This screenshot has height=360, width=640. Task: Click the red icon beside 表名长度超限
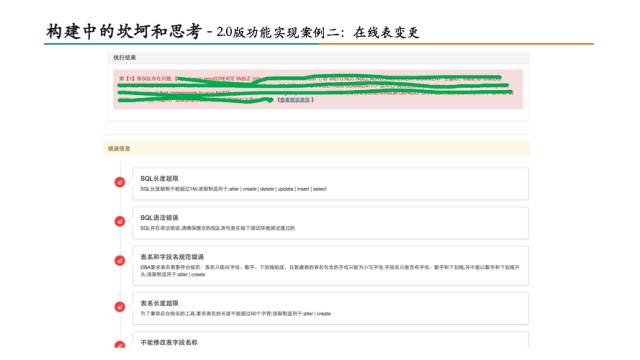120,307
